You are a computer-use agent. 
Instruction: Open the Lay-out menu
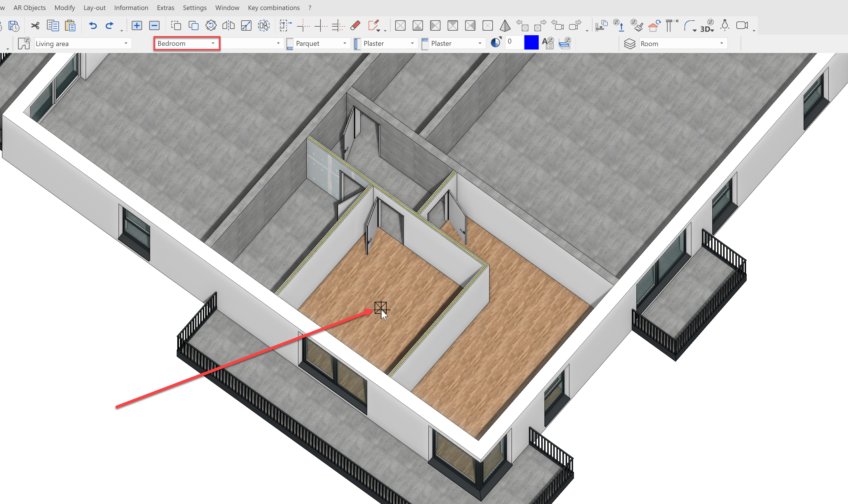pyautogui.click(x=95, y=8)
